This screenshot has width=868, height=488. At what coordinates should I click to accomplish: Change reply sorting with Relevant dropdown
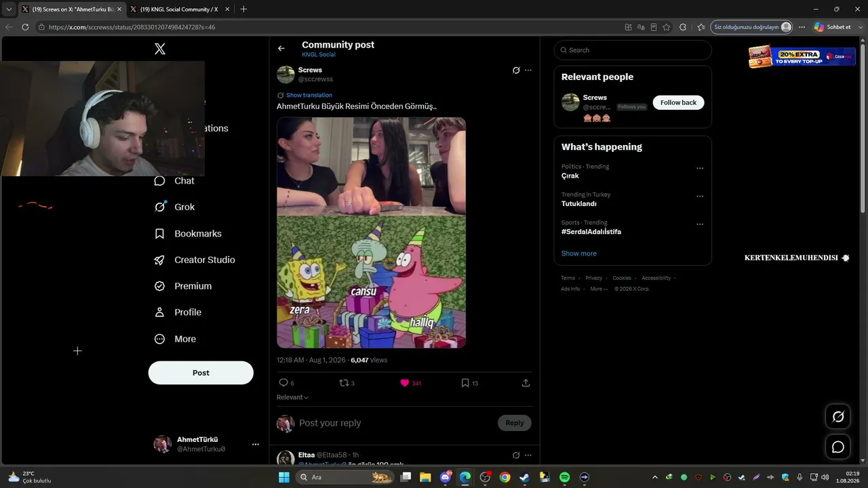click(292, 397)
